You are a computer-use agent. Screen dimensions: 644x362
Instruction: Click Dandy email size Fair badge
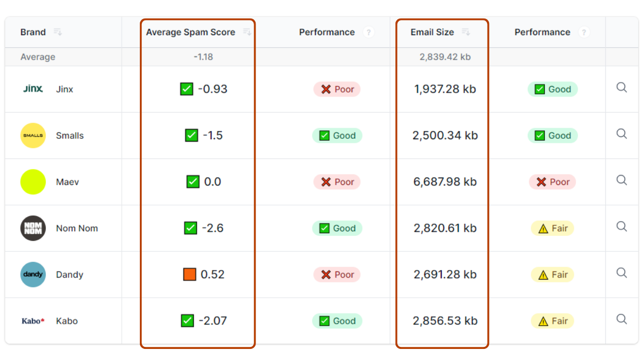pos(552,274)
